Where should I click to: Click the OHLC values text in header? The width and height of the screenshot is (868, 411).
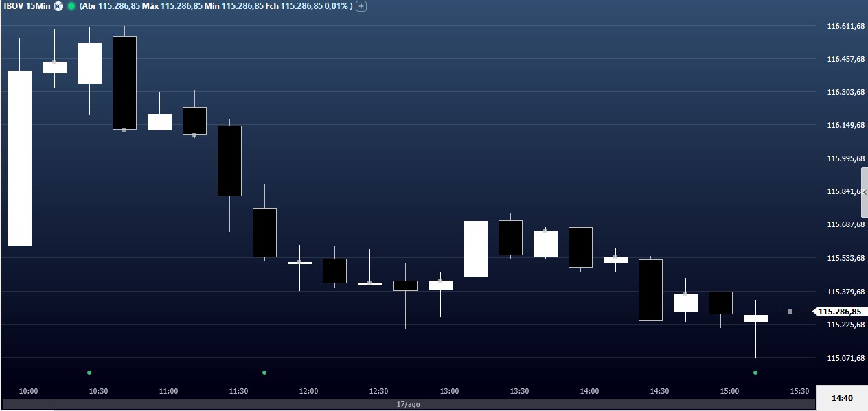click(x=216, y=6)
